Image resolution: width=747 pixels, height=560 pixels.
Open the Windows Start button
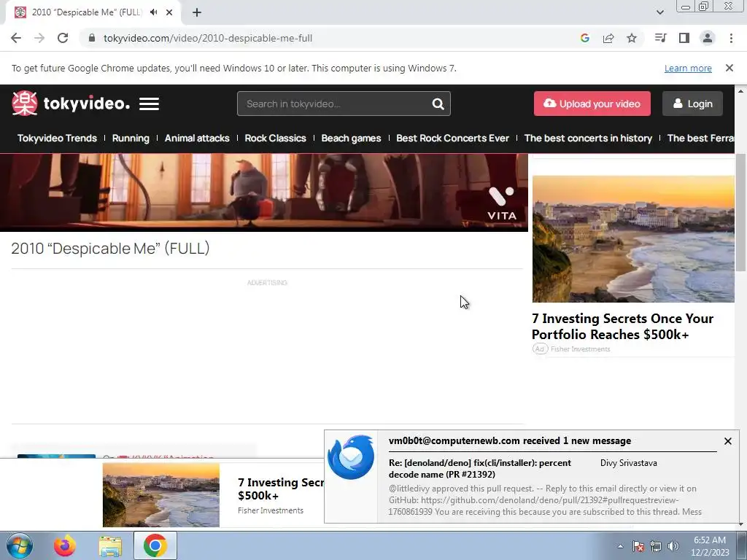coord(20,545)
